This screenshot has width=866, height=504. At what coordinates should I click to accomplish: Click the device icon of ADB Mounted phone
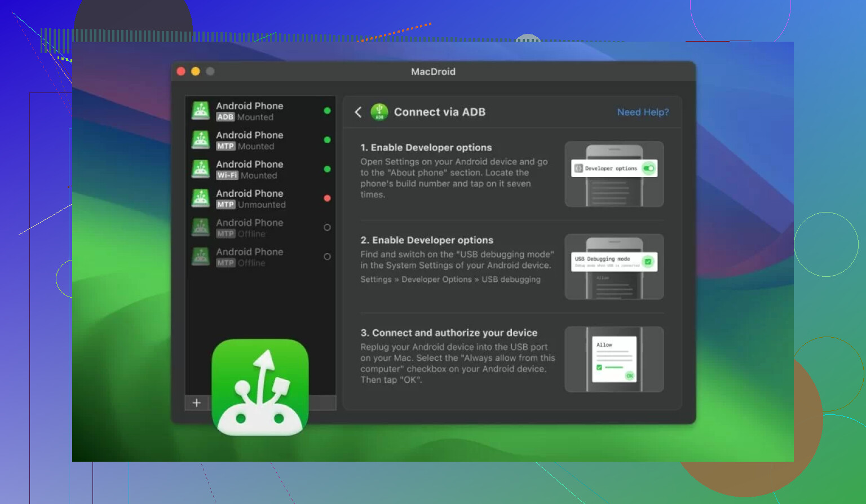click(201, 110)
